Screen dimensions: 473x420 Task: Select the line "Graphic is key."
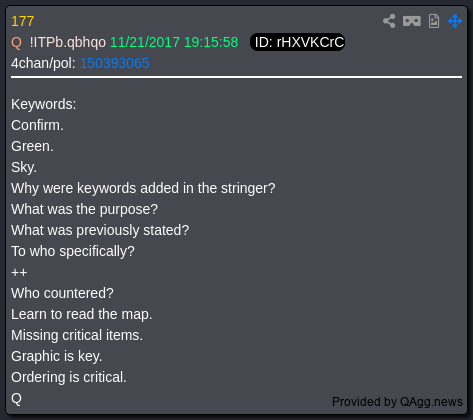(57, 356)
